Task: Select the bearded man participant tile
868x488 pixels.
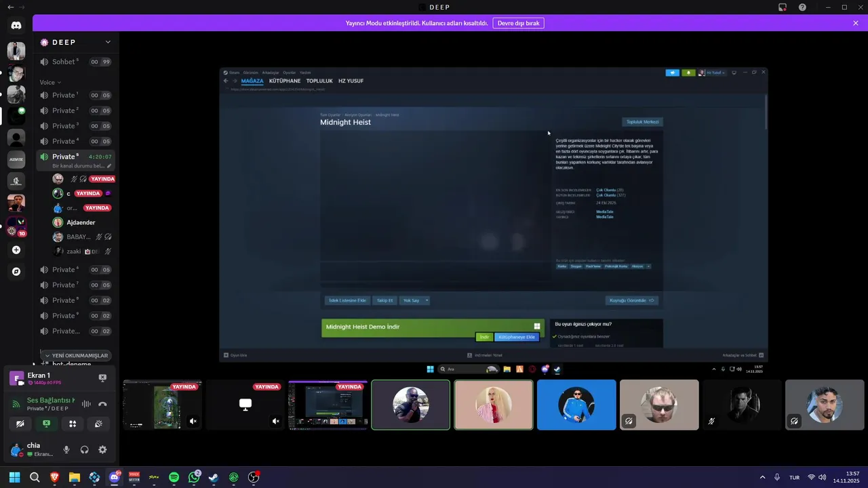Action: pyautogui.click(x=825, y=405)
